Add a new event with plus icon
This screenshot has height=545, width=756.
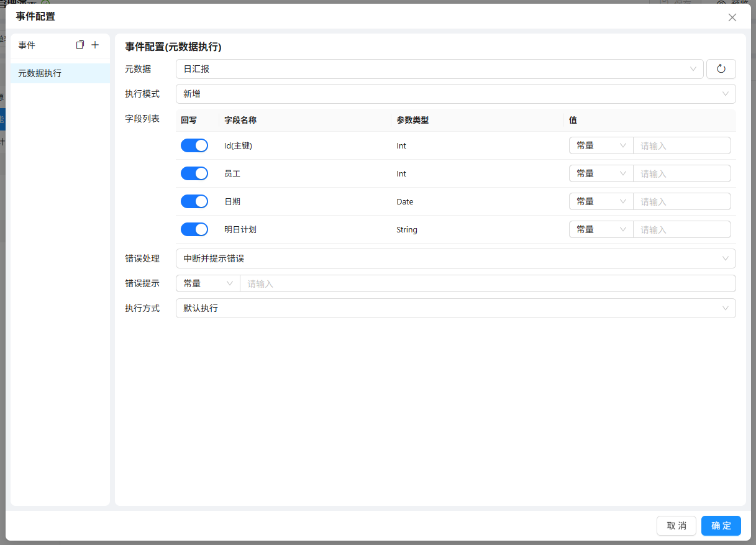(x=95, y=45)
